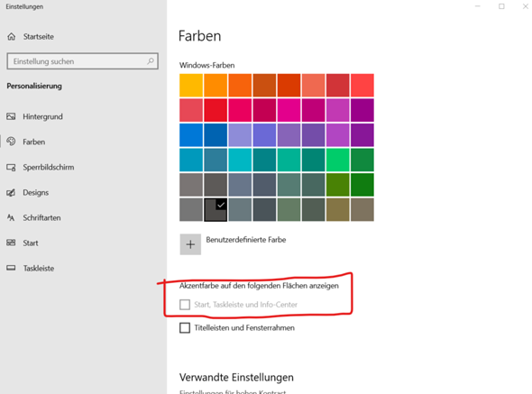The height and width of the screenshot is (394, 532).
Task: Open Taskleiste settings
Action: [x=39, y=268]
